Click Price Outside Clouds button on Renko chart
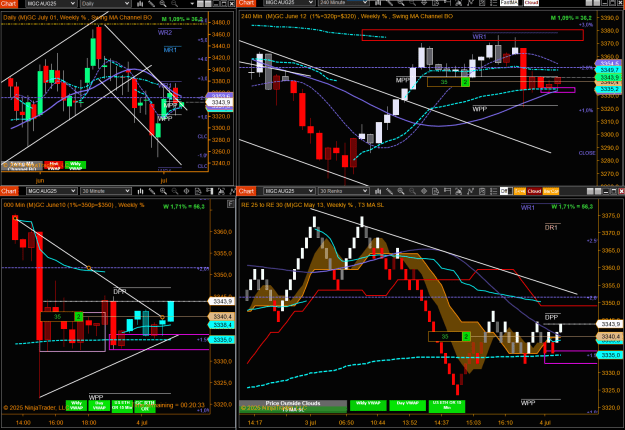The height and width of the screenshot is (430, 625). (293, 406)
